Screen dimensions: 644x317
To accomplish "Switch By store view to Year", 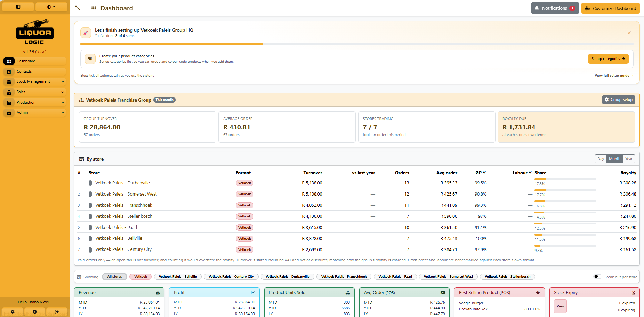I will click(629, 159).
